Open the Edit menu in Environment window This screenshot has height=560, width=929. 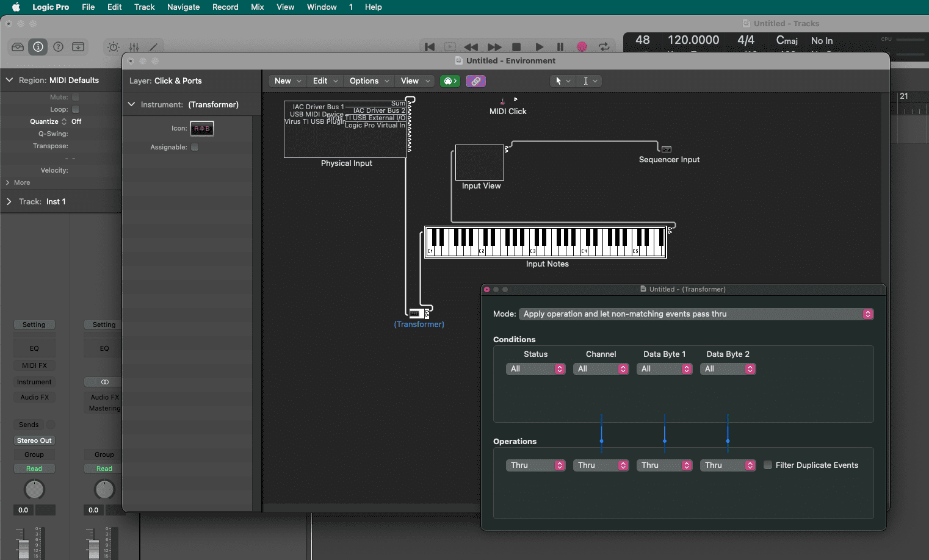[x=325, y=81]
